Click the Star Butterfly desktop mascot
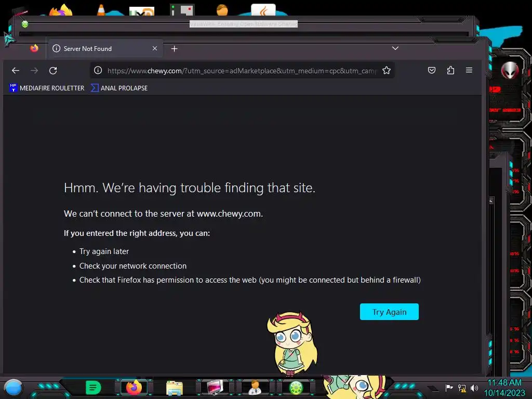This screenshot has height=399, width=532. pyautogui.click(x=292, y=343)
